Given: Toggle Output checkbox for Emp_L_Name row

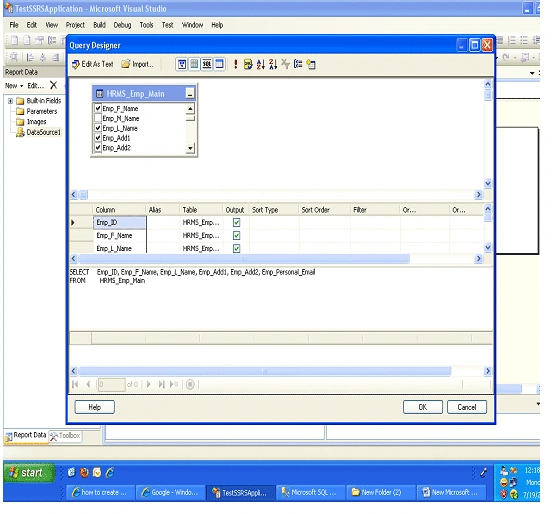Looking at the screenshot, I should [x=236, y=248].
